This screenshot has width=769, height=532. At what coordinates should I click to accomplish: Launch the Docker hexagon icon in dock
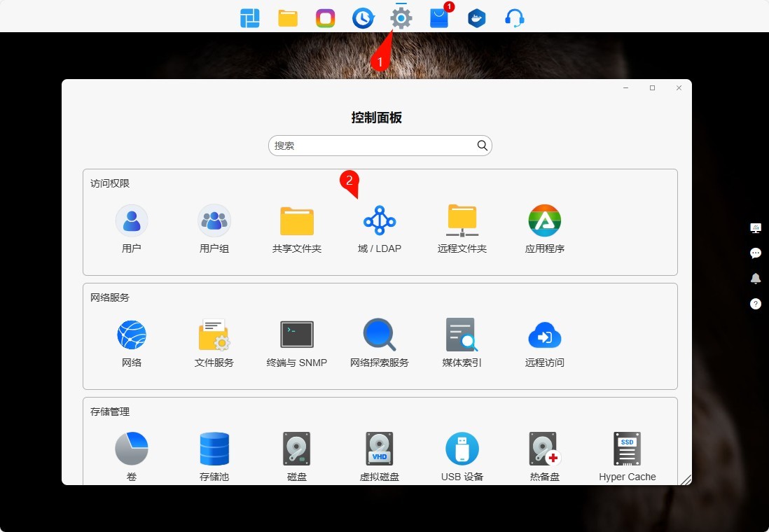[x=477, y=18]
